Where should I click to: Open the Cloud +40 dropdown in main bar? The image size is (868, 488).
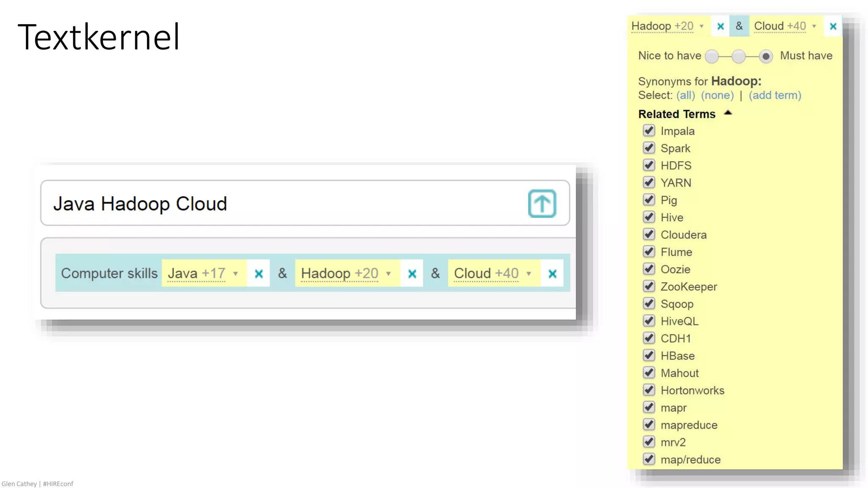529,274
